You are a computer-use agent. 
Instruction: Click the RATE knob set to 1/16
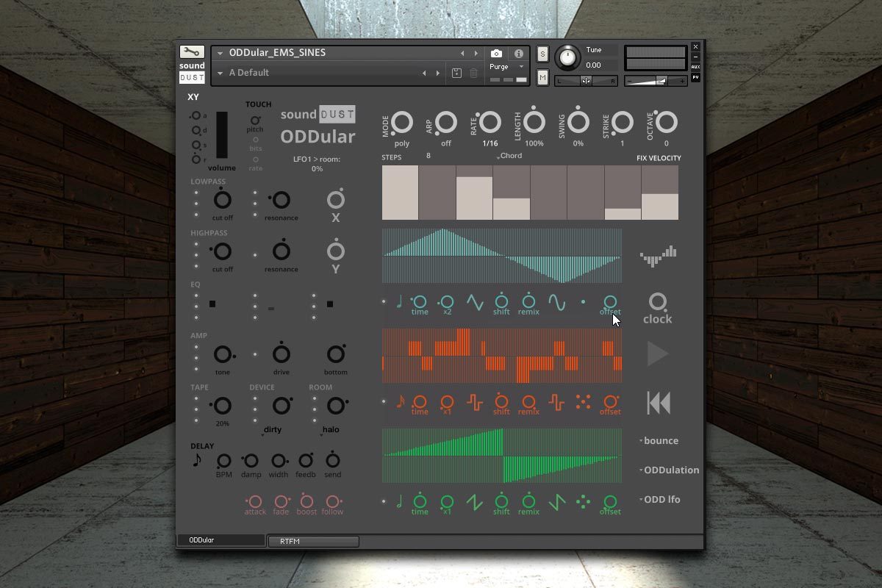pyautogui.click(x=490, y=123)
